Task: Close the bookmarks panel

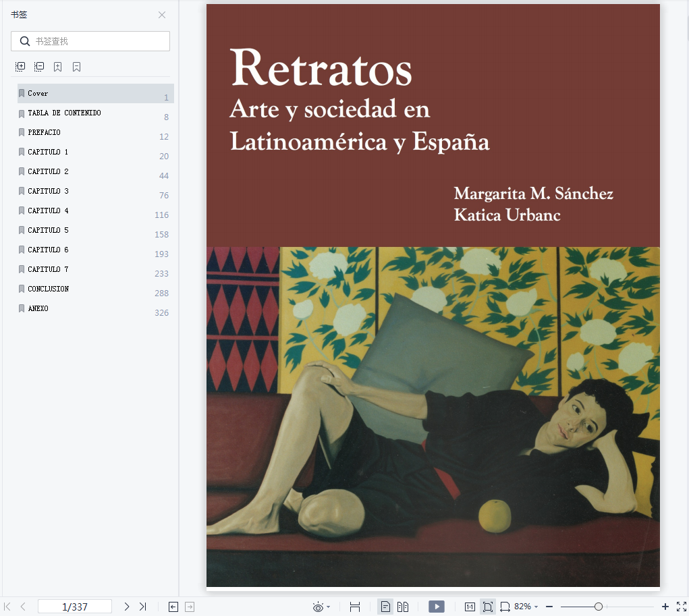Action: click(x=162, y=15)
